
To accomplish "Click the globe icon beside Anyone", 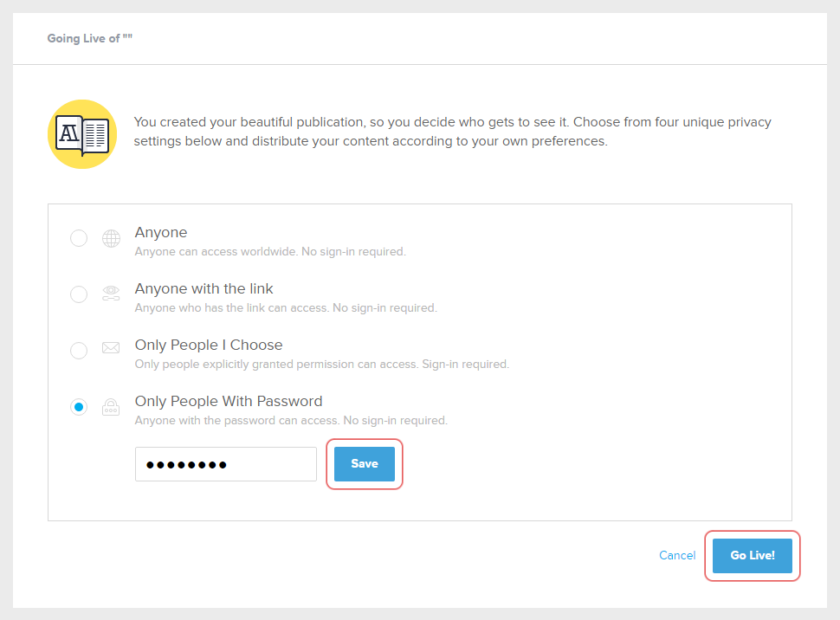I will tap(111, 239).
